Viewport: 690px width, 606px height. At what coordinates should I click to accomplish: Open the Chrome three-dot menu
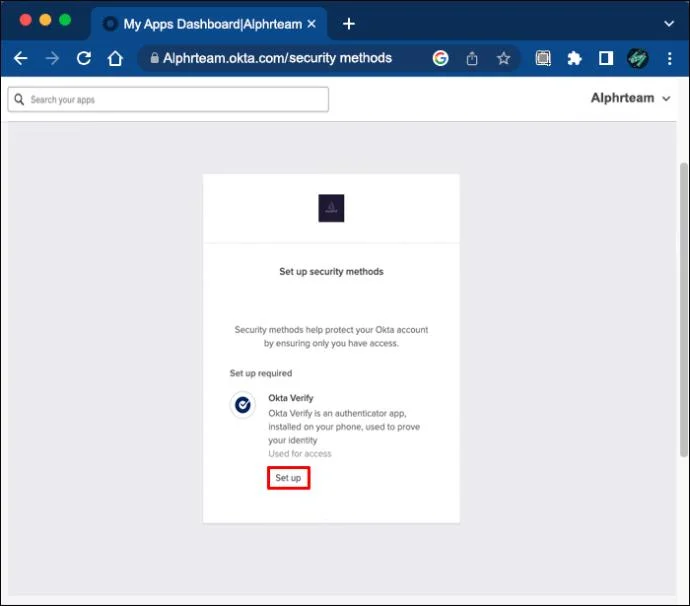[x=669, y=59]
